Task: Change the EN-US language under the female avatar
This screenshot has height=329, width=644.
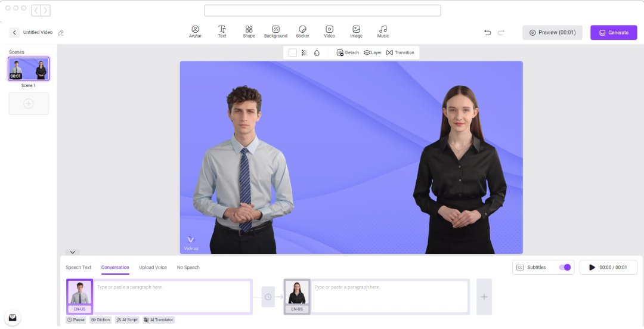Action: (297, 309)
